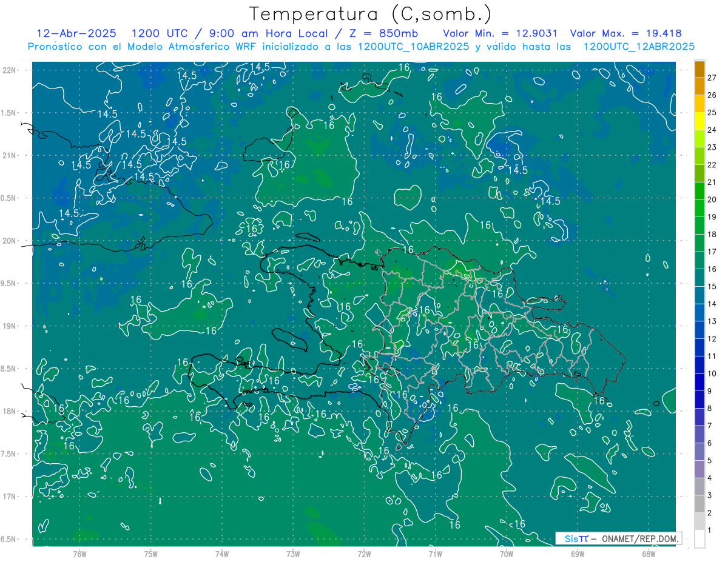Click the "7.5N" latitude axis label
Screen dimensions: 728x562
pos(9,454)
